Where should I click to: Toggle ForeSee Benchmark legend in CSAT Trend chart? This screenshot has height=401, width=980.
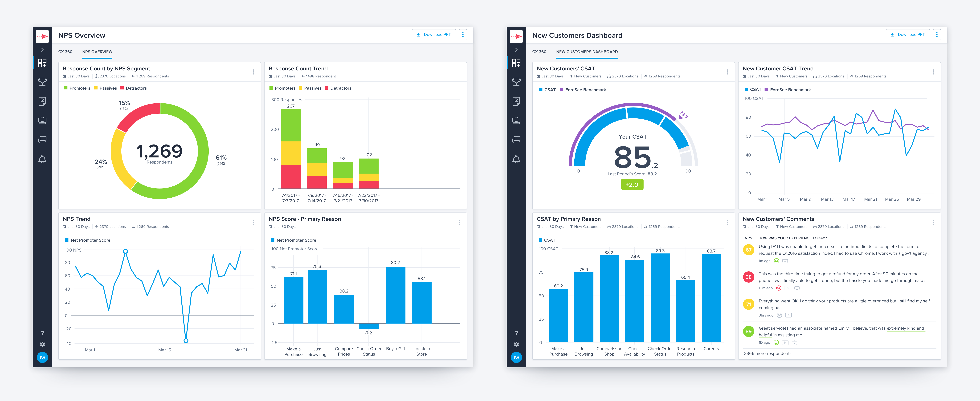click(788, 90)
